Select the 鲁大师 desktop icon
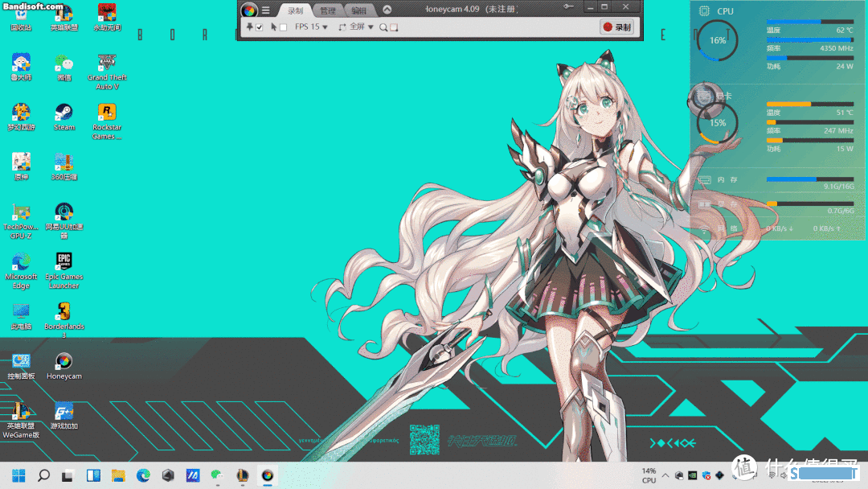Image resolution: width=868 pixels, height=489 pixels. coord(21,68)
